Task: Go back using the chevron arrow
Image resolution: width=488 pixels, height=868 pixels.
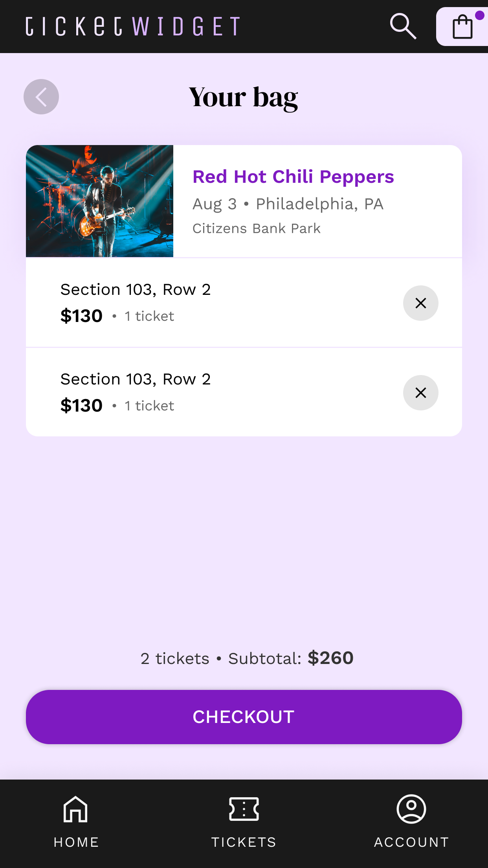Action: pos(41,97)
